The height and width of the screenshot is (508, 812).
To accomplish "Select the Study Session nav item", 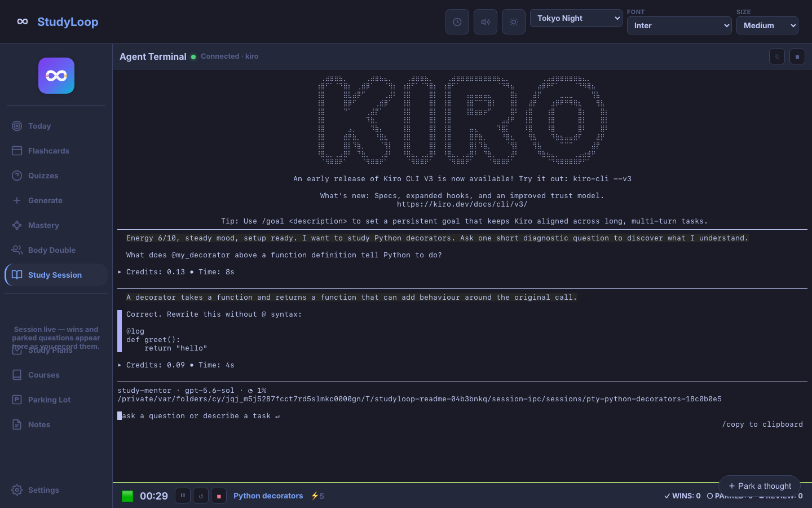I will click(56, 275).
